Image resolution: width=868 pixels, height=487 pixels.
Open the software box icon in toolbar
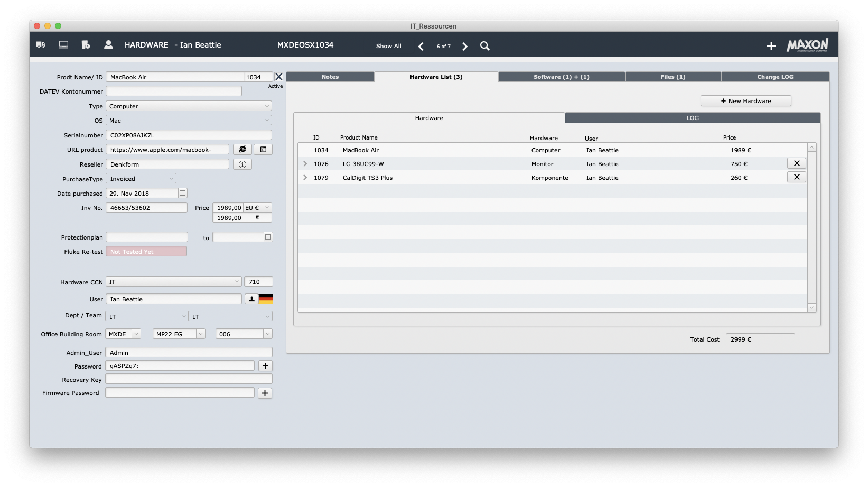tap(86, 45)
